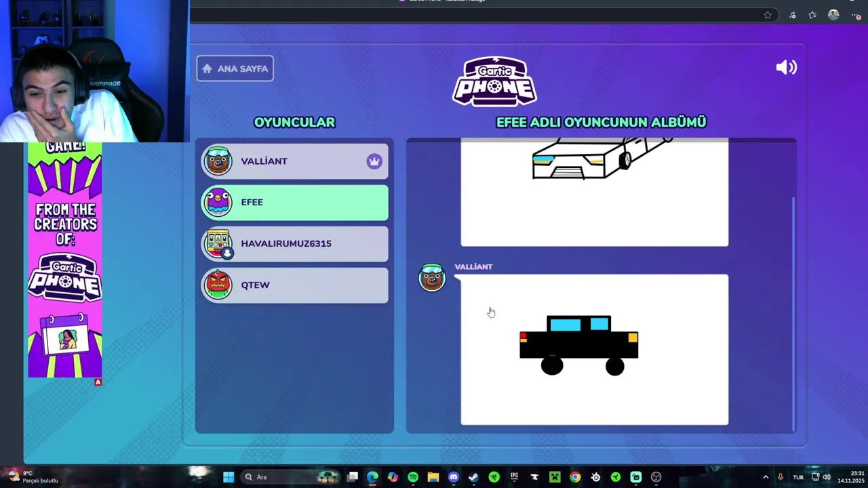Open Spotify from the taskbar

[x=413, y=477]
